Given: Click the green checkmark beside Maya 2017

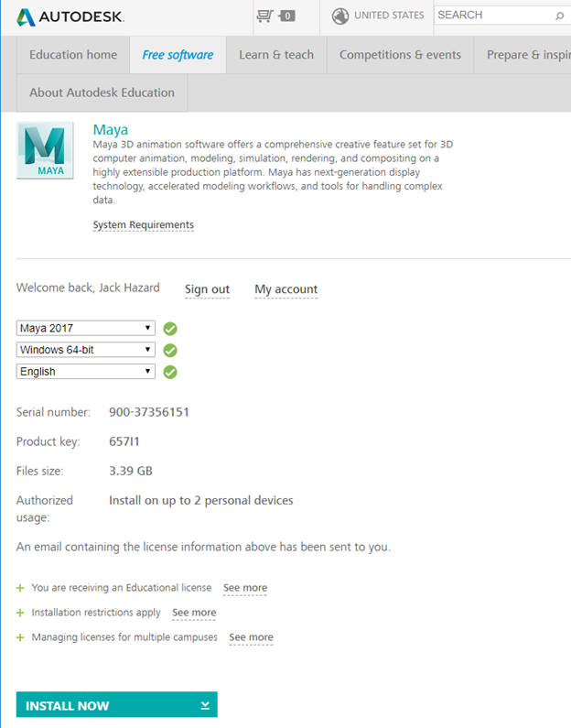Looking at the screenshot, I should pos(170,329).
